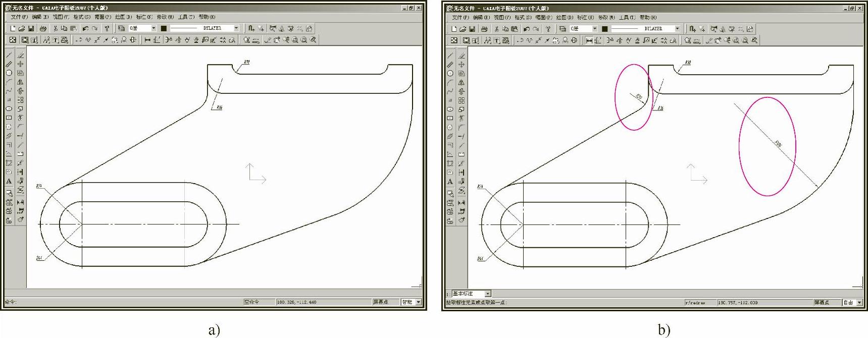The image size is (868, 338).
Task: Select the Spline curve tool in window a
Action: coord(9,91)
